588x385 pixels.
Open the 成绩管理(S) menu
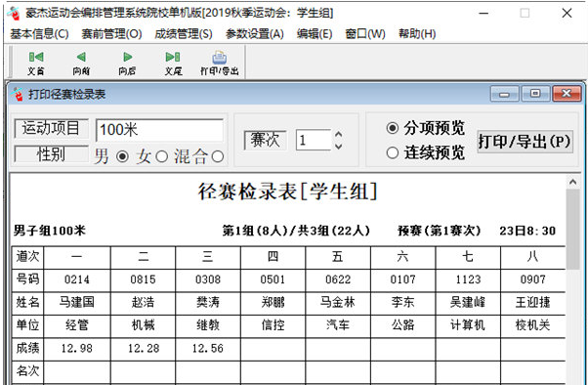pyautogui.click(x=184, y=34)
